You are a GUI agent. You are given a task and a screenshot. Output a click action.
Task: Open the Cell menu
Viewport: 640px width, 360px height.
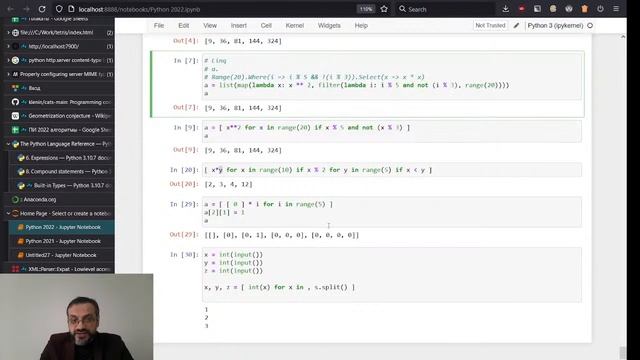[266, 25]
